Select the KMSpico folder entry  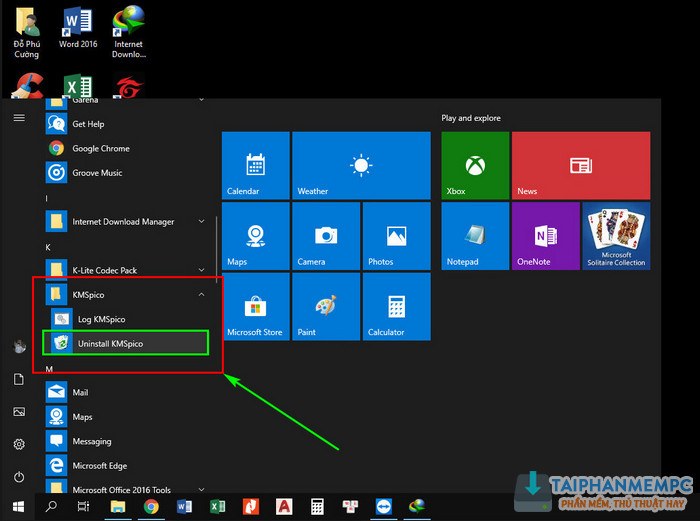[x=125, y=295]
